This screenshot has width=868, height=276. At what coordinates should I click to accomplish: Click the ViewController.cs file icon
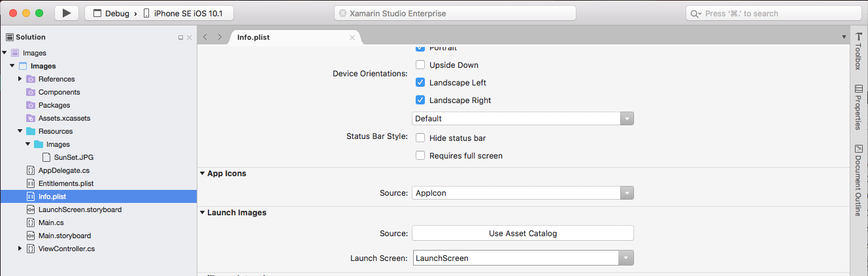[31, 249]
